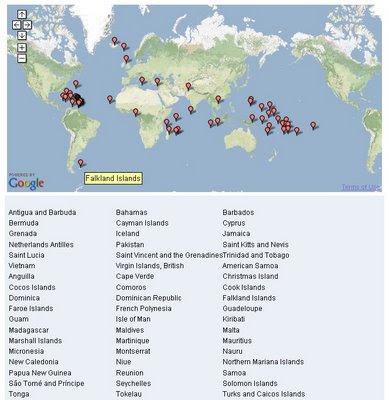
Task: Select Marshall Islands link
Action: point(35,341)
